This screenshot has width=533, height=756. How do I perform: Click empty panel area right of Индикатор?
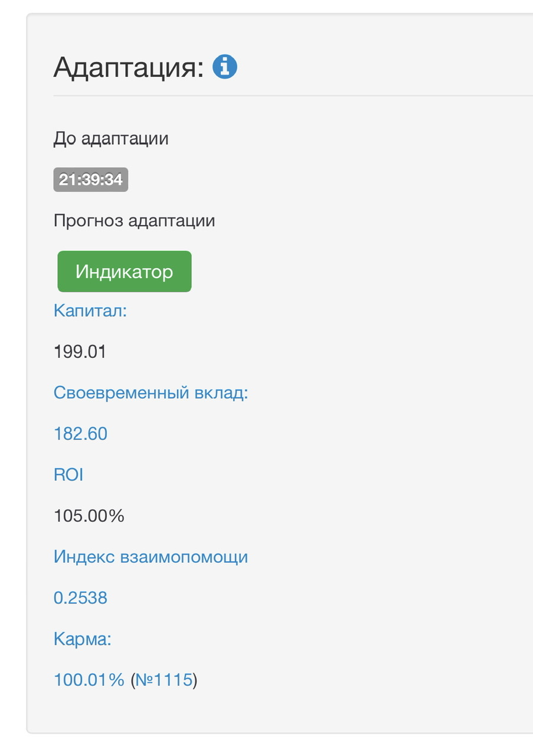pyautogui.click(x=354, y=272)
